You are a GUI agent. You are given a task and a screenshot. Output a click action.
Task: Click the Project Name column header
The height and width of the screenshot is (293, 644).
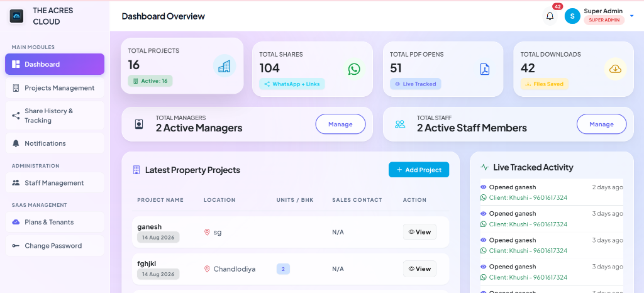click(x=160, y=200)
